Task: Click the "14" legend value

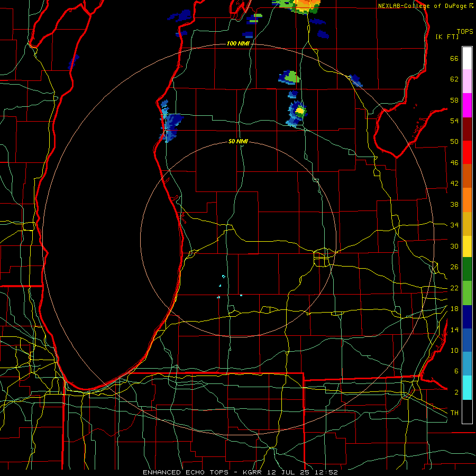Action: pyautogui.click(x=454, y=329)
